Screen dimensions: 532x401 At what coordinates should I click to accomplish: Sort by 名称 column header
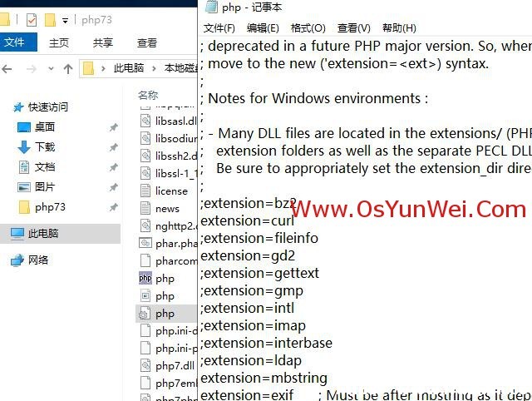(x=148, y=96)
